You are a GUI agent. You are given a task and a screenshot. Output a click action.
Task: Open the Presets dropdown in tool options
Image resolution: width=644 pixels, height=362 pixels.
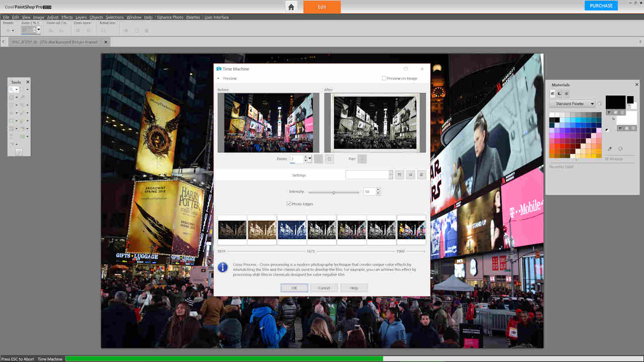(x=10, y=31)
